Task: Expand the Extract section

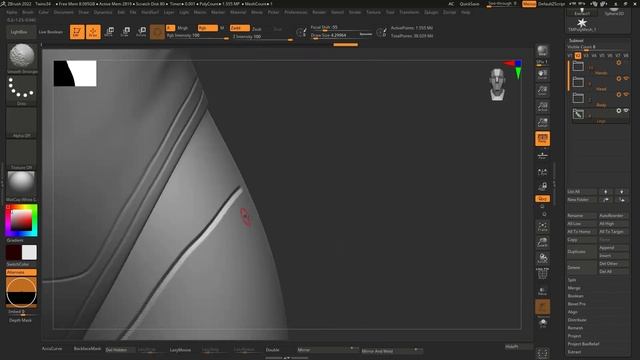Action: tap(574, 352)
